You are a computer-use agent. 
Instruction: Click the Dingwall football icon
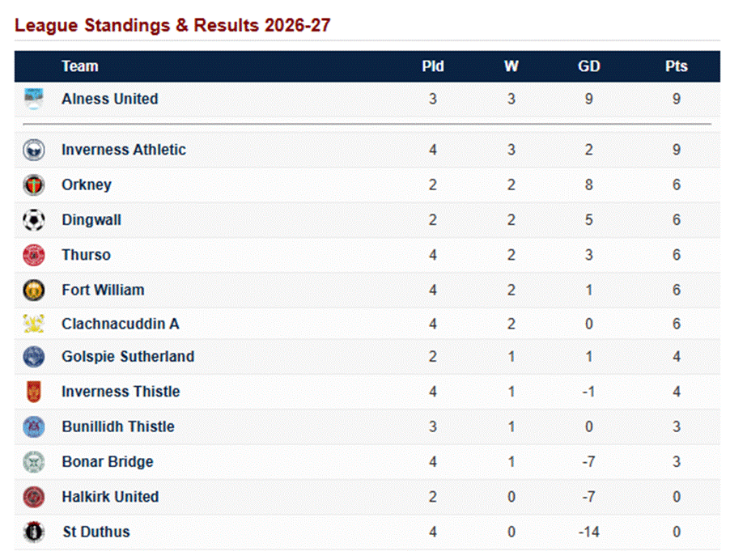tap(33, 220)
